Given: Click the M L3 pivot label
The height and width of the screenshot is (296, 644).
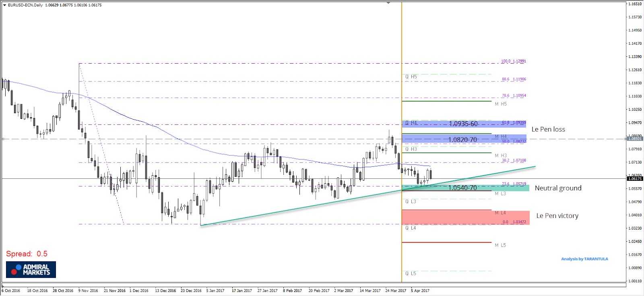Looking at the screenshot, I should click(500, 194).
